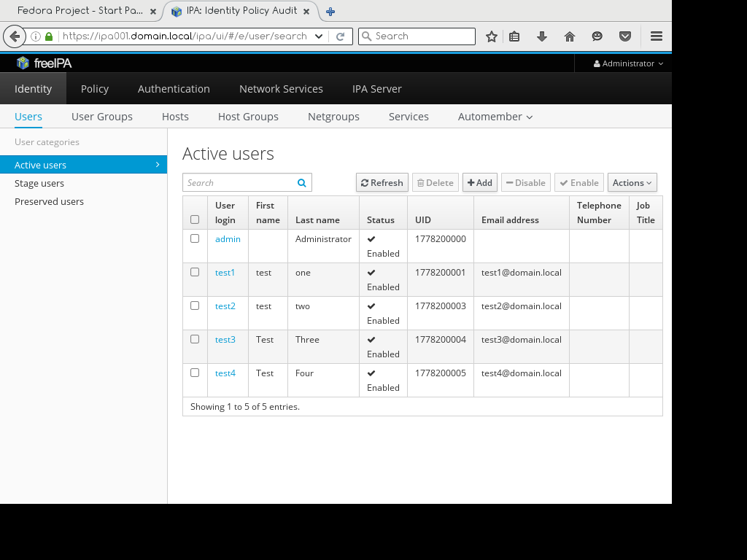Open the test1 user link

(225, 273)
